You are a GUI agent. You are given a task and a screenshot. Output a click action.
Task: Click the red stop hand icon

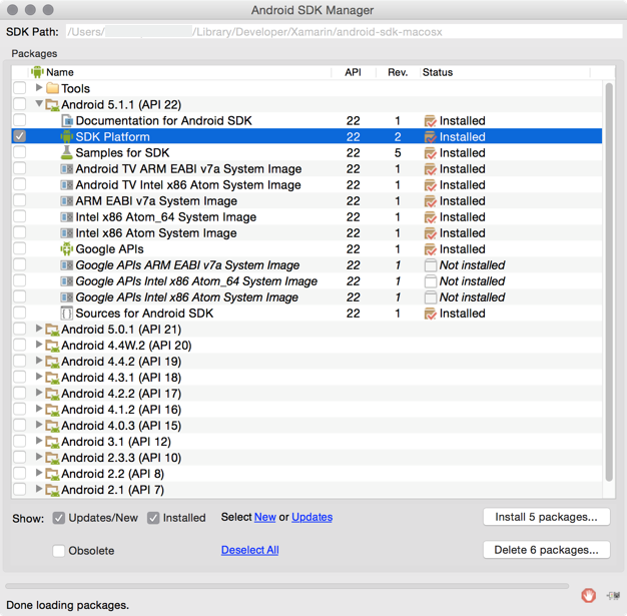(589, 595)
